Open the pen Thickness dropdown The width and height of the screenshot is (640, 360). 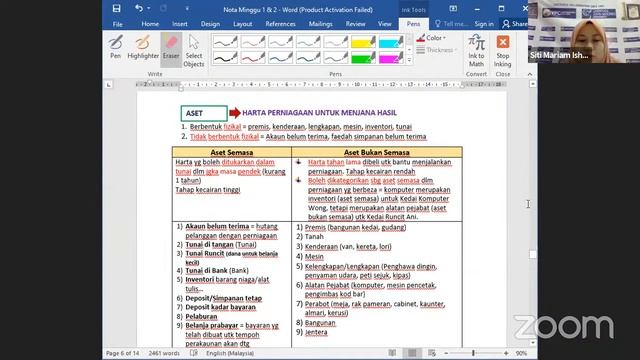pos(437,50)
